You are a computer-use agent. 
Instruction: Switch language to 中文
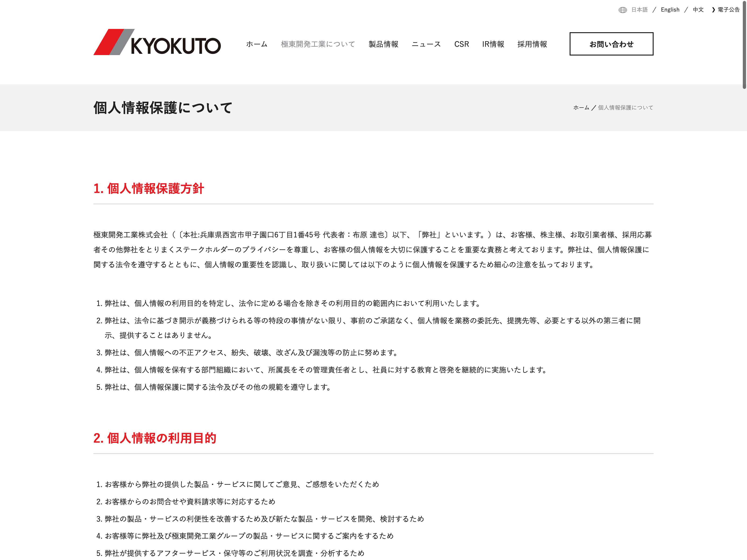point(698,10)
